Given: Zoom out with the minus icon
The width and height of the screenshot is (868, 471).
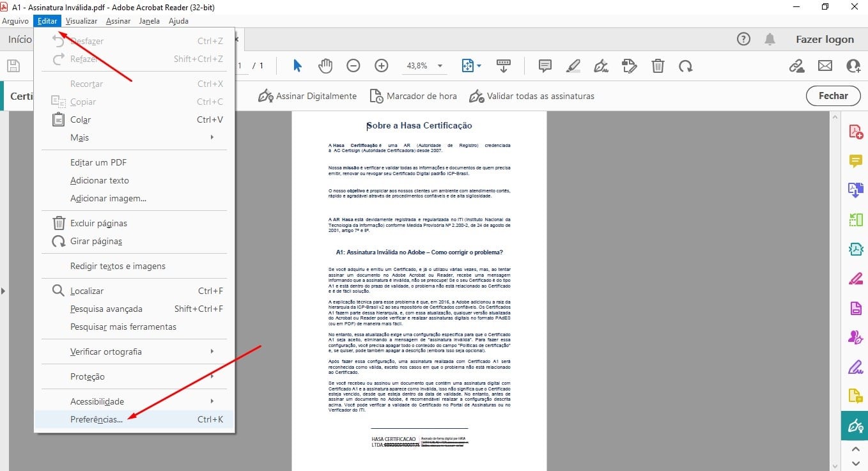Looking at the screenshot, I should pyautogui.click(x=353, y=65).
